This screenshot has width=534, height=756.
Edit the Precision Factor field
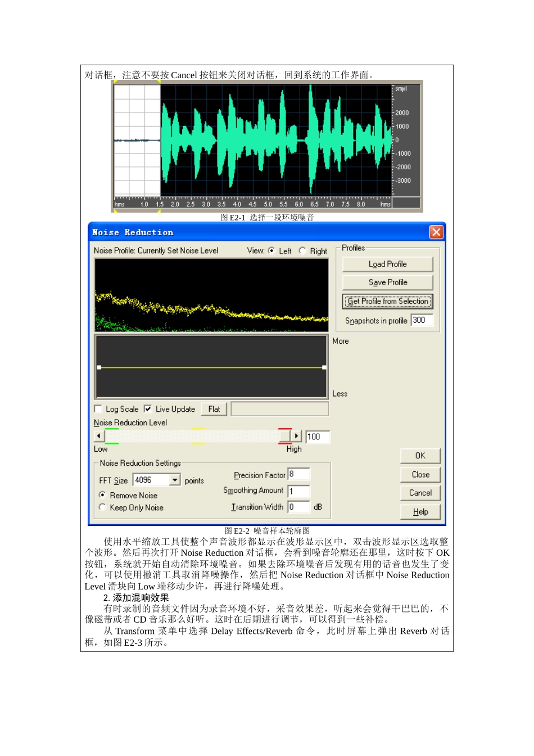click(299, 474)
